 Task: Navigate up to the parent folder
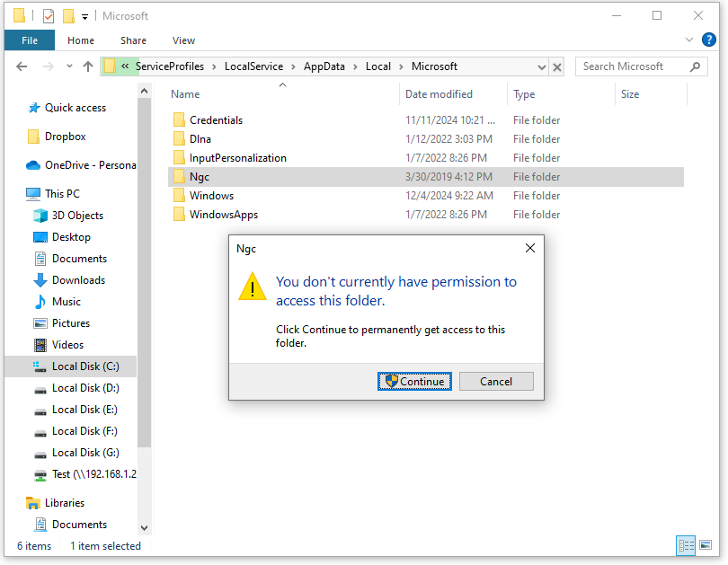click(x=87, y=66)
